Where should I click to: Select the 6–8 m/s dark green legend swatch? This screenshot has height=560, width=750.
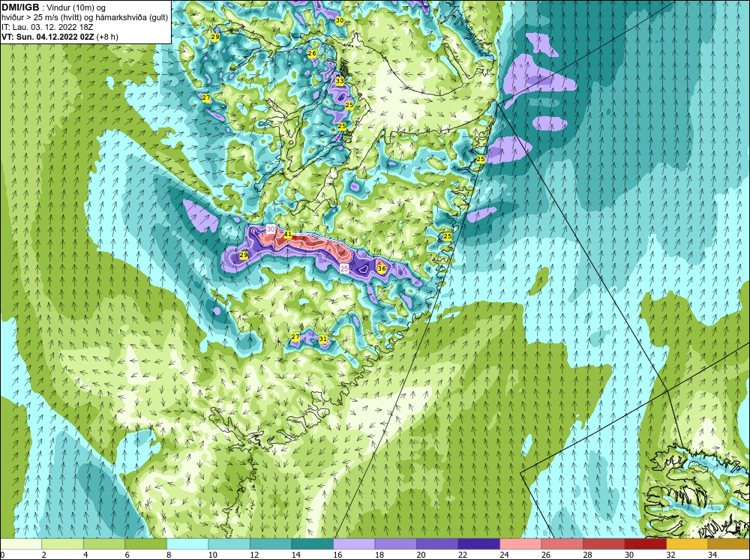click(x=146, y=544)
